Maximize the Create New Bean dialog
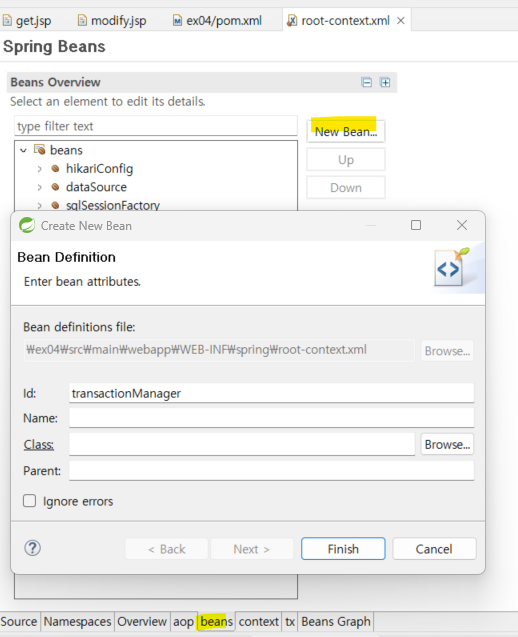 [x=416, y=225]
